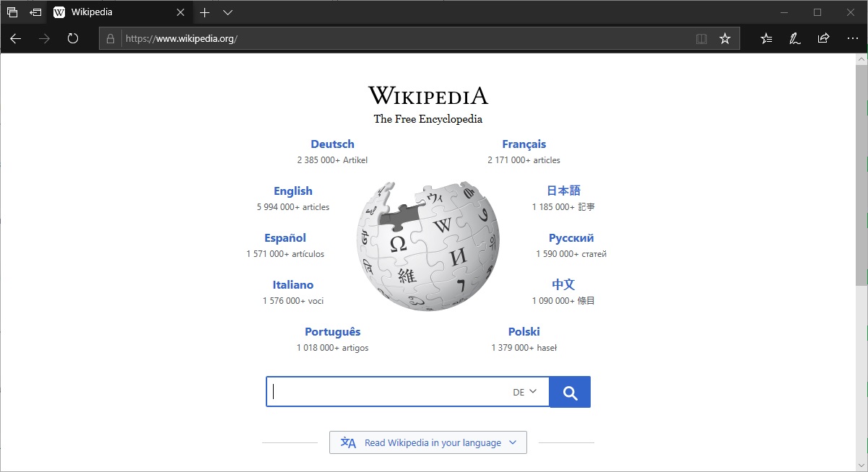Viewport: 868px width, 472px height.
Task: Open the 中文 Wikipedia link
Action: 563,285
